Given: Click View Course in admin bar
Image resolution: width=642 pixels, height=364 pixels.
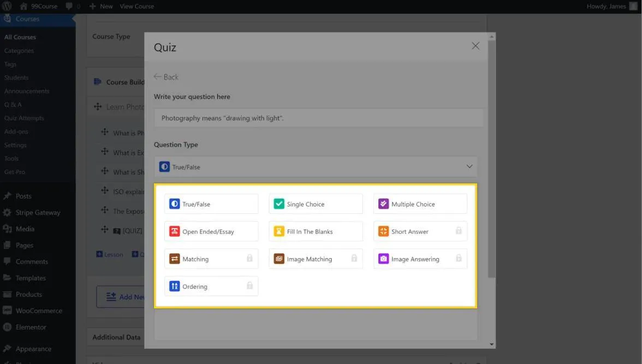Looking at the screenshot, I should 136,7.
